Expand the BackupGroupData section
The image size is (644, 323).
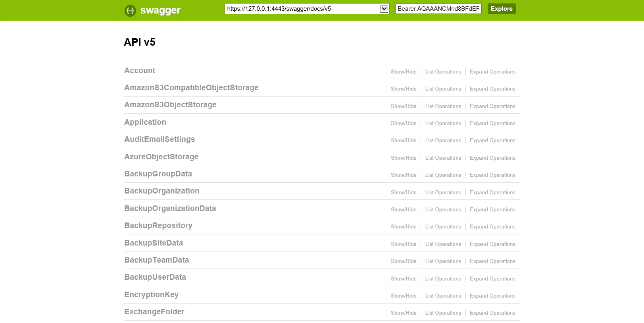tap(158, 174)
